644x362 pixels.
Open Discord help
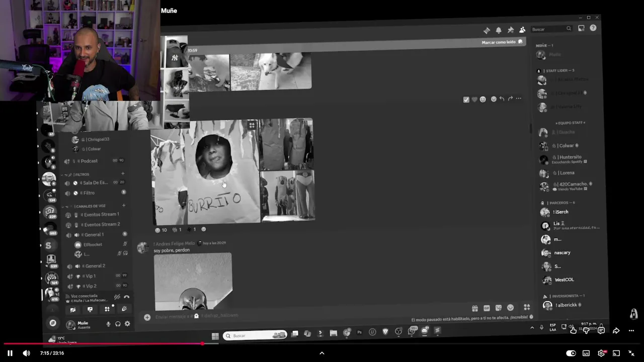[593, 28]
